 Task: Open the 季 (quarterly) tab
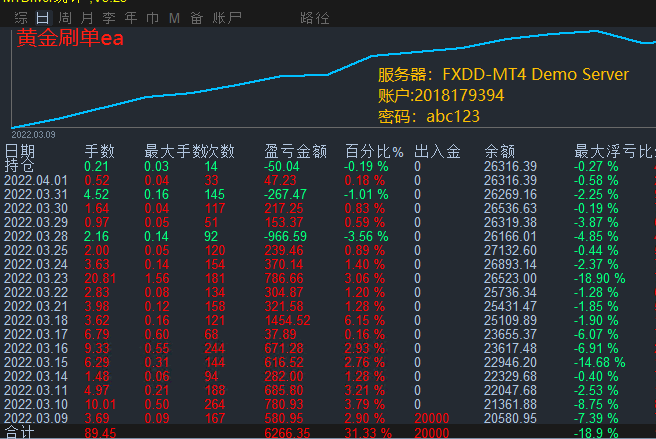[108, 18]
